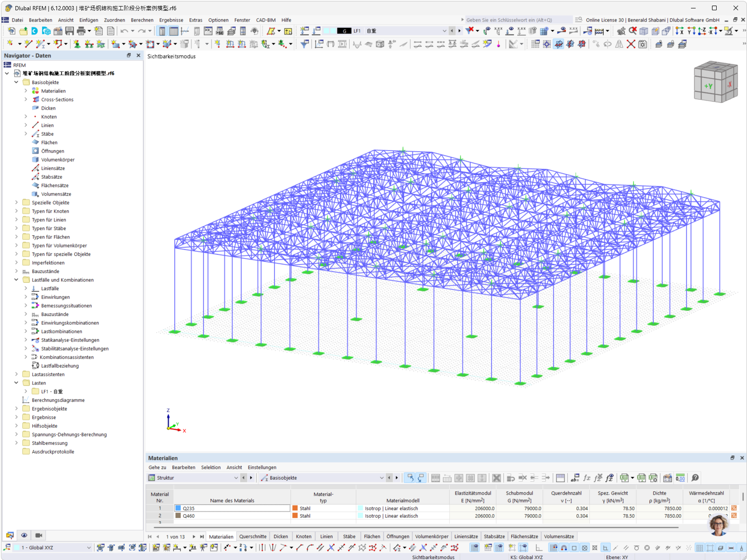The height and width of the screenshot is (560, 747).
Task: Toggle visibility mode eye icon on bottom bar
Action: [x=24, y=535]
